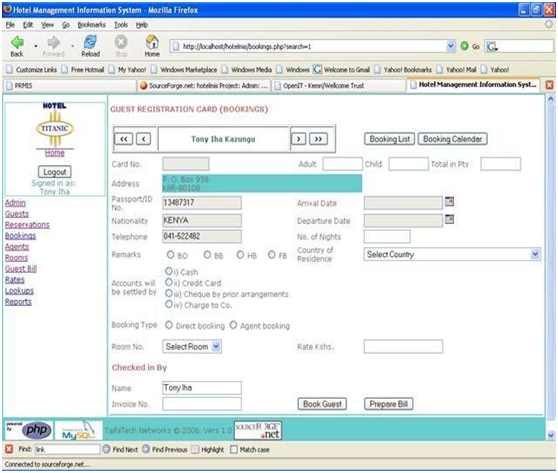Switch to the PRMIS tab
Viewport: 558px width, 473px height.
pyautogui.click(x=69, y=85)
